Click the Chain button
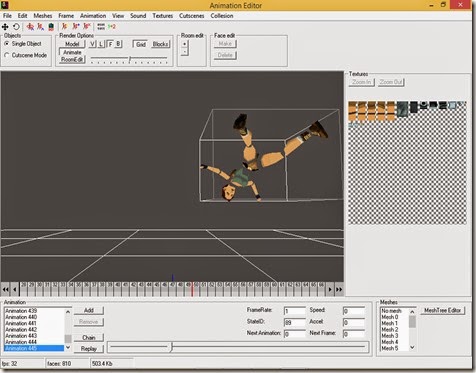Image resolution: width=476 pixels, height=373 pixels. [x=89, y=337]
